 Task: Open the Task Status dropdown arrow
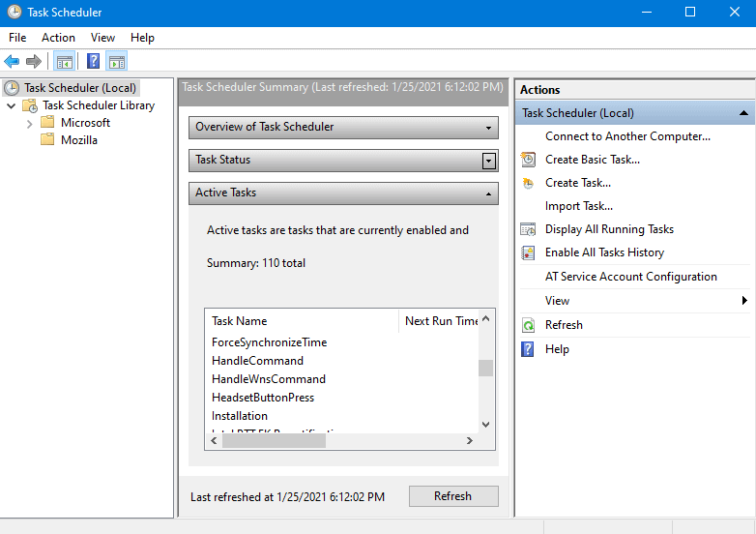[489, 161]
